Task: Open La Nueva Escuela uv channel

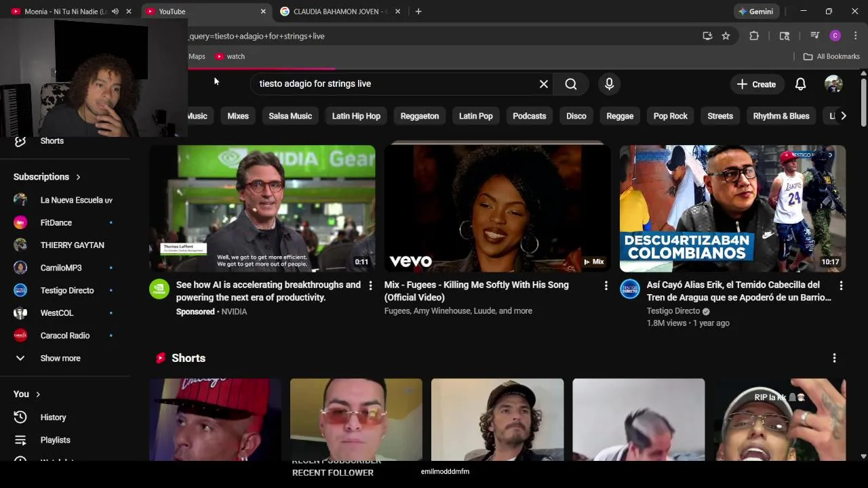Action: click(65, 200)
